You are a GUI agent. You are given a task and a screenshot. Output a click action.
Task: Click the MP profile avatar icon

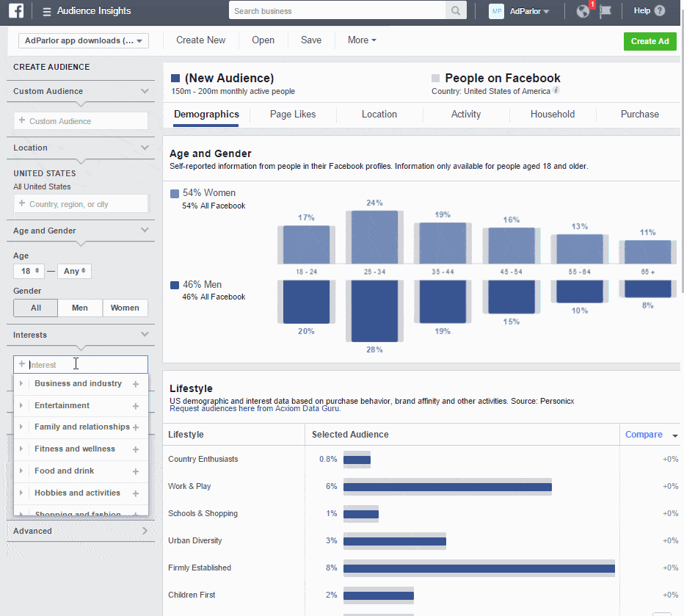coord(496,10)
